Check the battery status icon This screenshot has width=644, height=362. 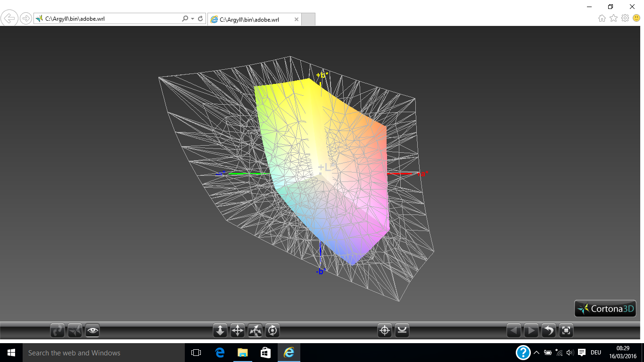(548, 353)
